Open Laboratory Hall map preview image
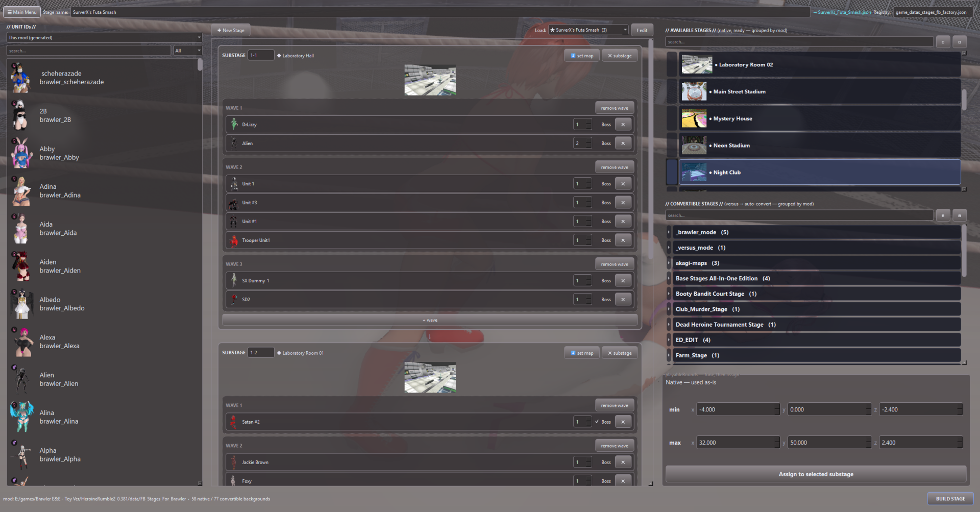 click(x=430, y=80)
